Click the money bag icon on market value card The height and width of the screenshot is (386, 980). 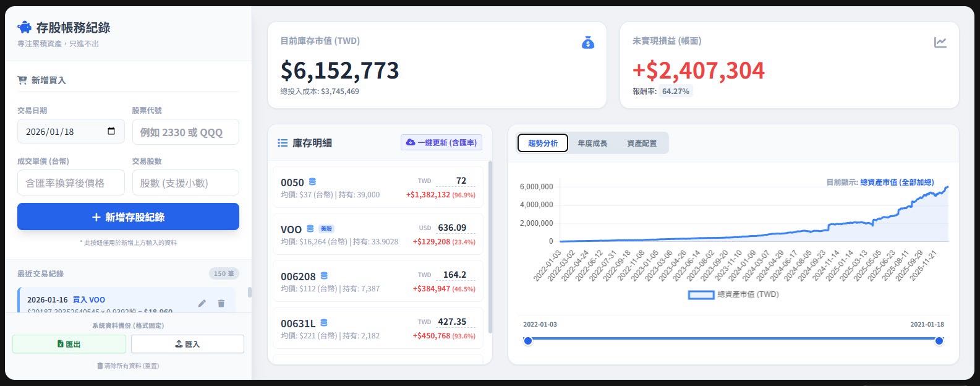click(587, 43)
